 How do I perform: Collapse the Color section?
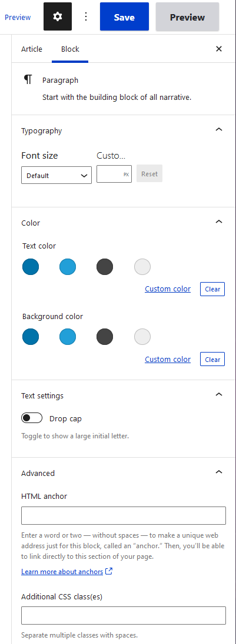click(x=219, y=222)
